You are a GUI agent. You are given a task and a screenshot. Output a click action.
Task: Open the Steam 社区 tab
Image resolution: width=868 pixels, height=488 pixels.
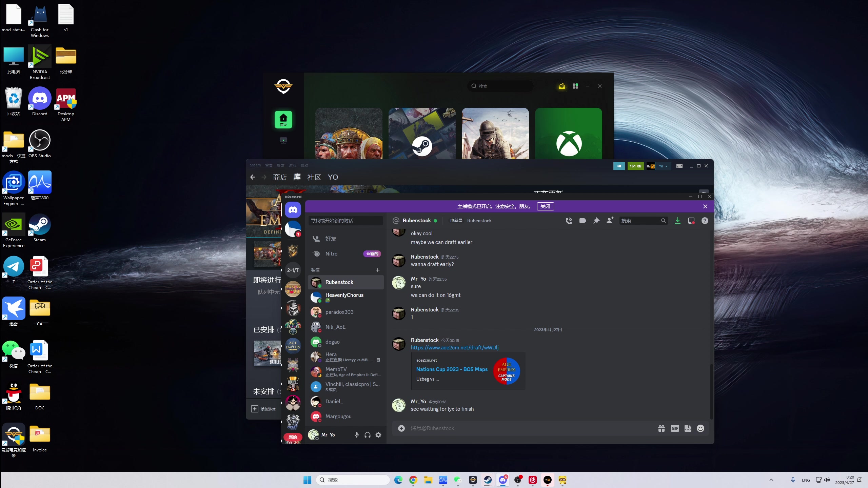[x=314, y=177]
